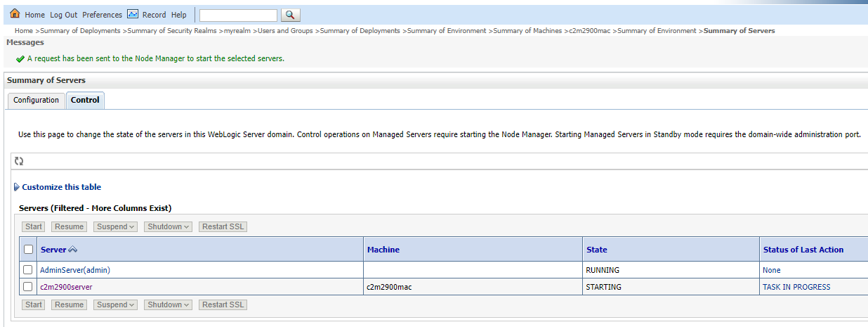868x327 pixels.
Task: Click the top Resume button
Action: click(x=70, y=226)
